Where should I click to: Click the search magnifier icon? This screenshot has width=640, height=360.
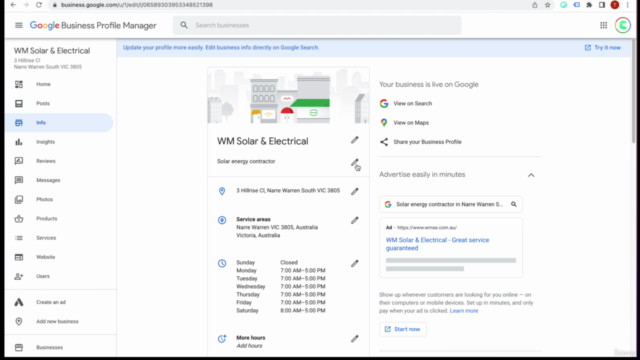coord(184,25)
